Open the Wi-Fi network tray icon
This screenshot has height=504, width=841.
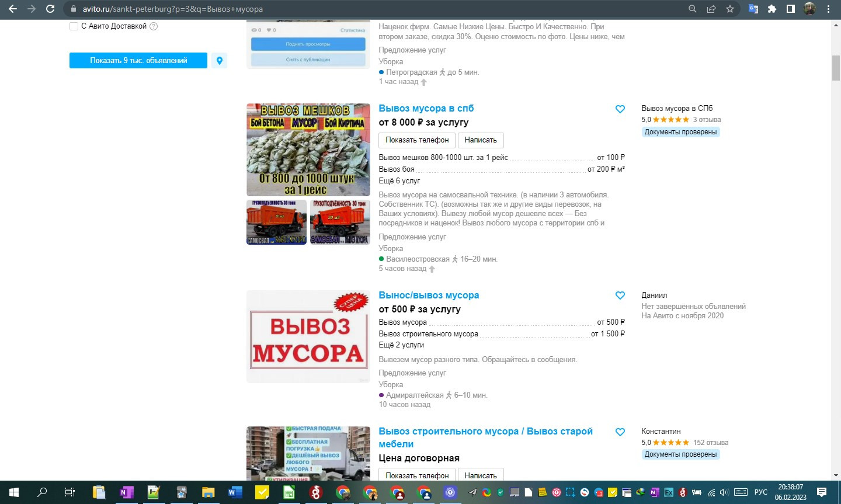click(x=713, y=492)
